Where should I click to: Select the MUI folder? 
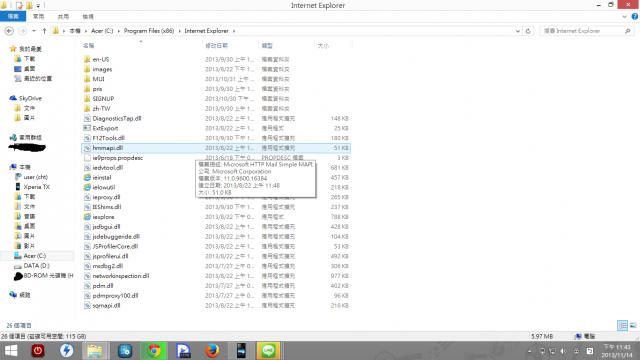98,79
